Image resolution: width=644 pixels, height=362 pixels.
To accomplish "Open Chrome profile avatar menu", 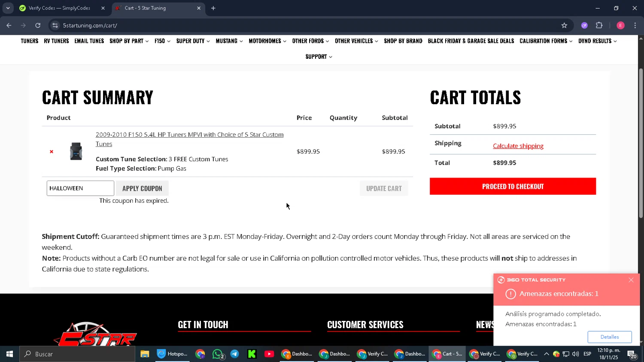I will click(620, 25).
